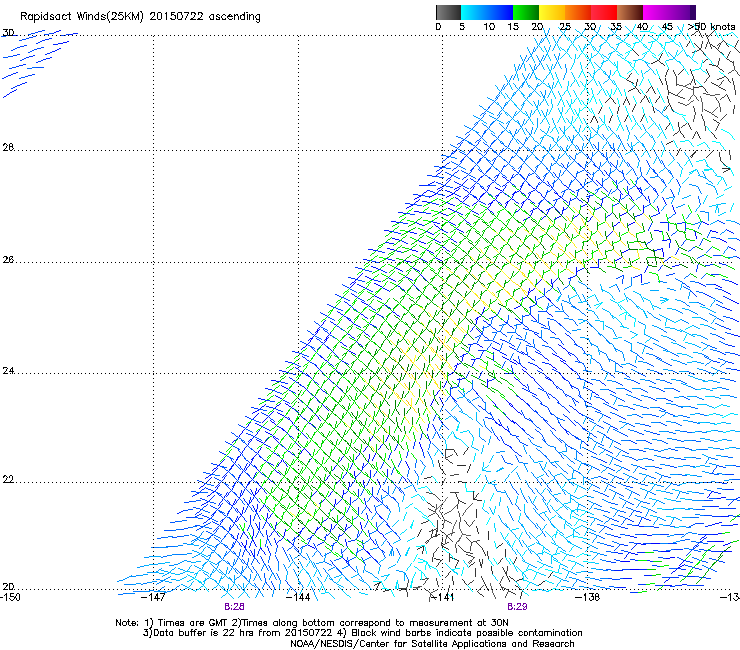Click the 'Times are GMT' note line
This screenshot has width=740, height=650.
point(312,623)
